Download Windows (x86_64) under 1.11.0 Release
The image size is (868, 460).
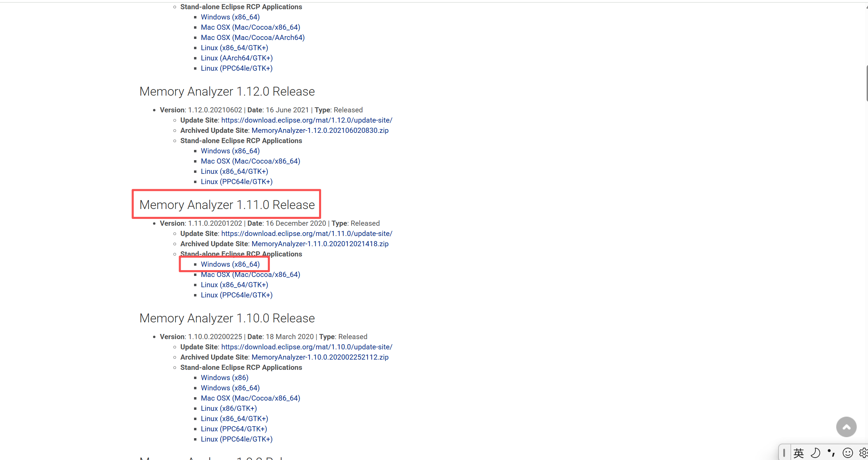pyautogui.click(x=230, y=264)
